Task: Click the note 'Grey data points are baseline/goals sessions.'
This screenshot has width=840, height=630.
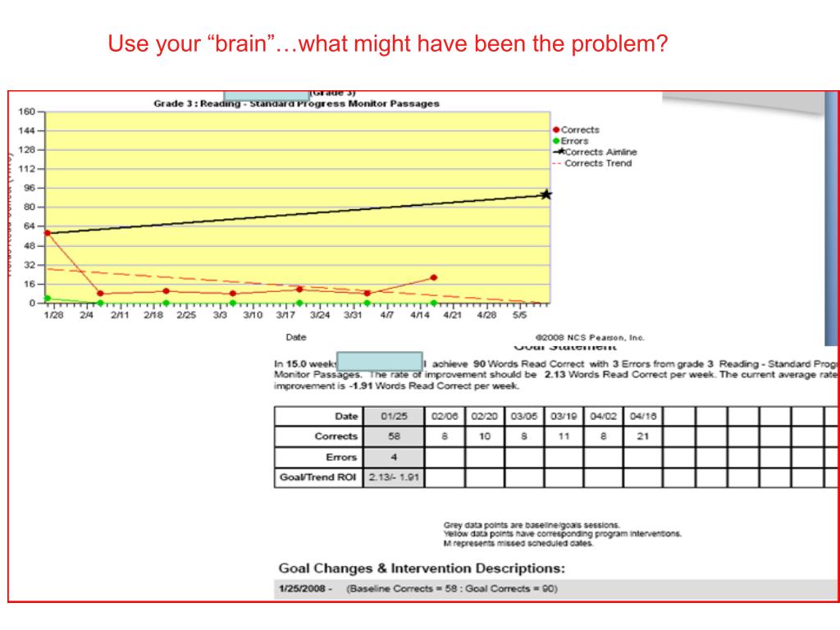Action: 532,525
